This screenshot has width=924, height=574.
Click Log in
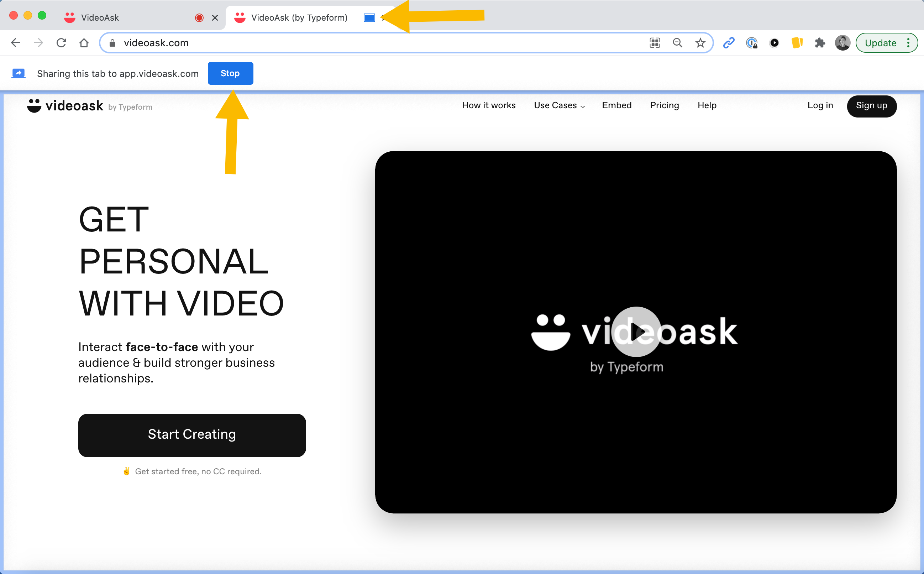820,105
